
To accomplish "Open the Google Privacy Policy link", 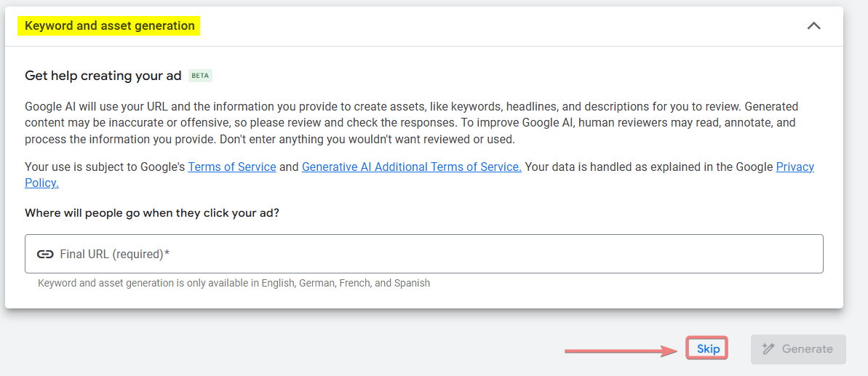I will pos(795,167).
